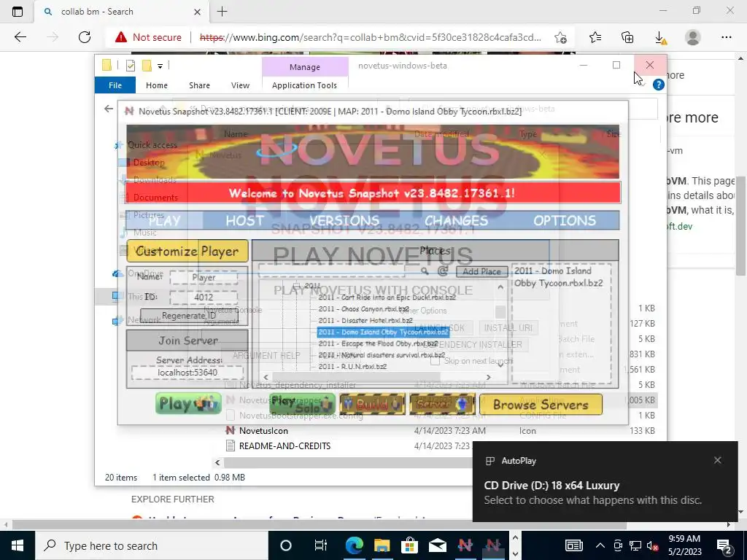
Task: Select the README-AND-CREDITS file
Action: tap(285, 446)
